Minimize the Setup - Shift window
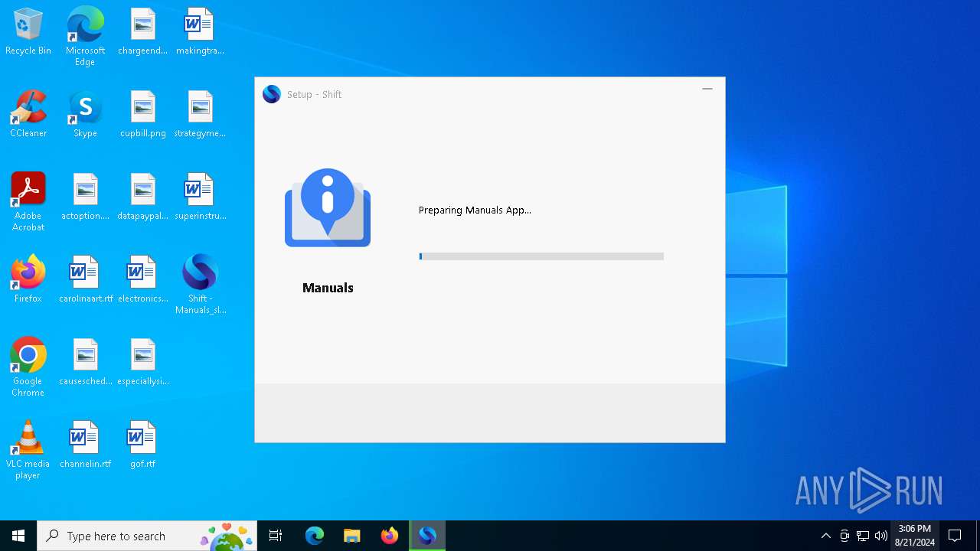 (x=707, y=90)
